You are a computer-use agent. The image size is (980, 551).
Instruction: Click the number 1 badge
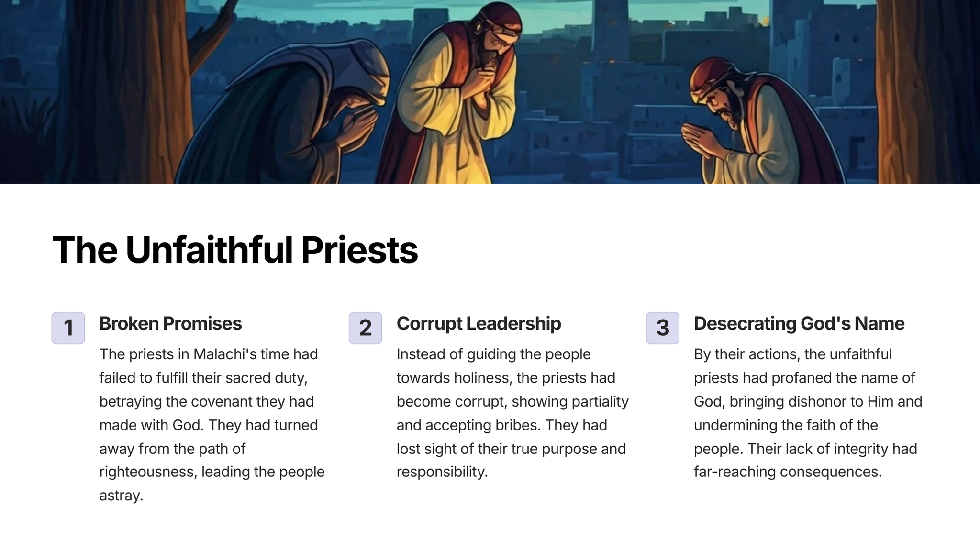68,328
